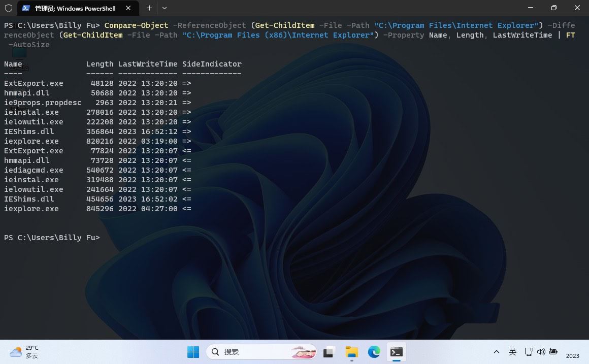Open the Start menu
The height and width of the screenshot is (364, 589).
[x=193, y=352]
